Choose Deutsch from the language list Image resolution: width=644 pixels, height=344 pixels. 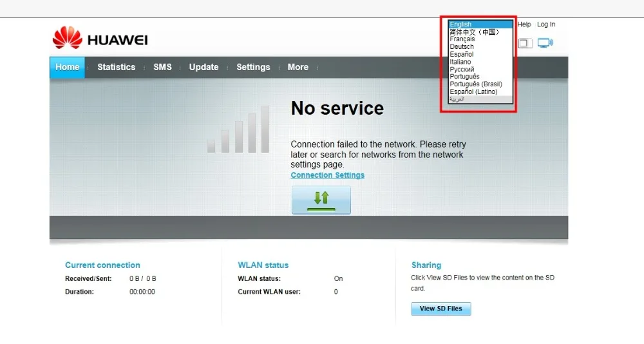(480, 46)
